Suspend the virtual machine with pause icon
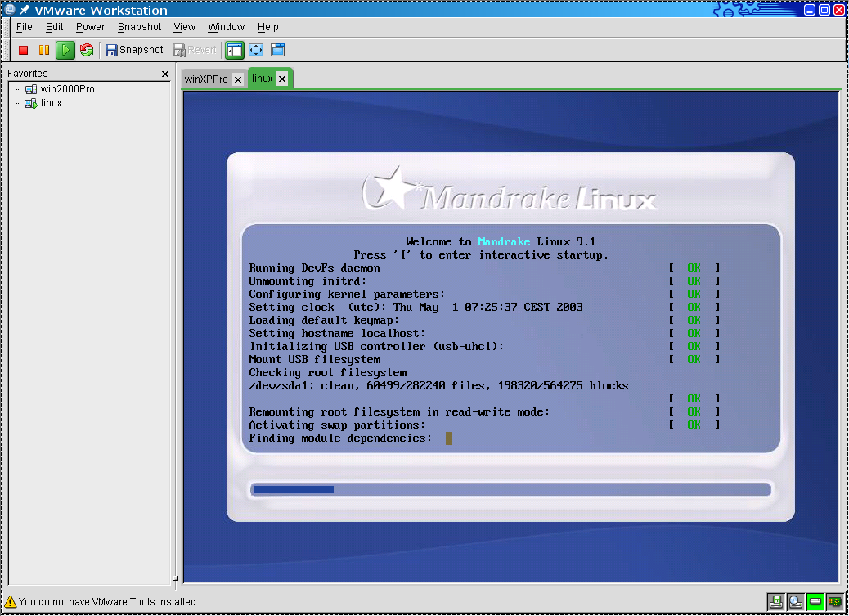This screenshot has width=849, height=616. 44,51
